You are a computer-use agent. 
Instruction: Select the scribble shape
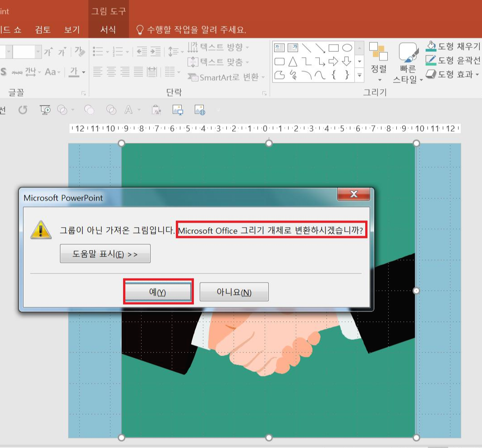(x=293, y=75)
